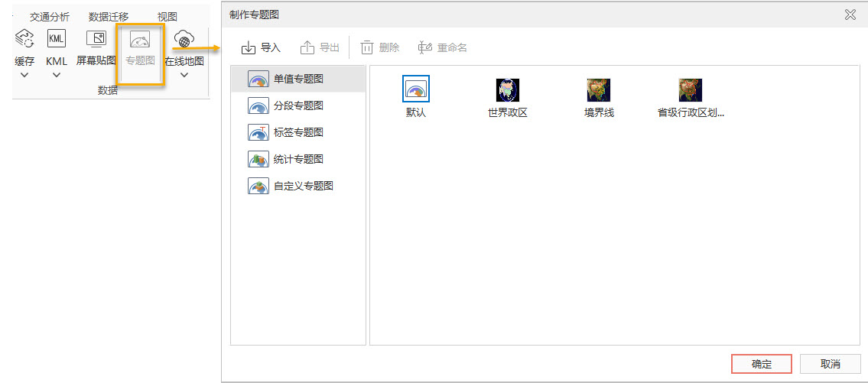The height and width of the screenshot is (383, 868).
Task: Click the 导入 import toolbar button
Action: [x=262, y=47]
